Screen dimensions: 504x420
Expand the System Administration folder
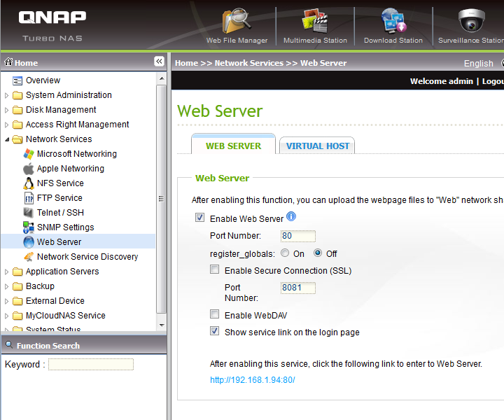[7, 95]
